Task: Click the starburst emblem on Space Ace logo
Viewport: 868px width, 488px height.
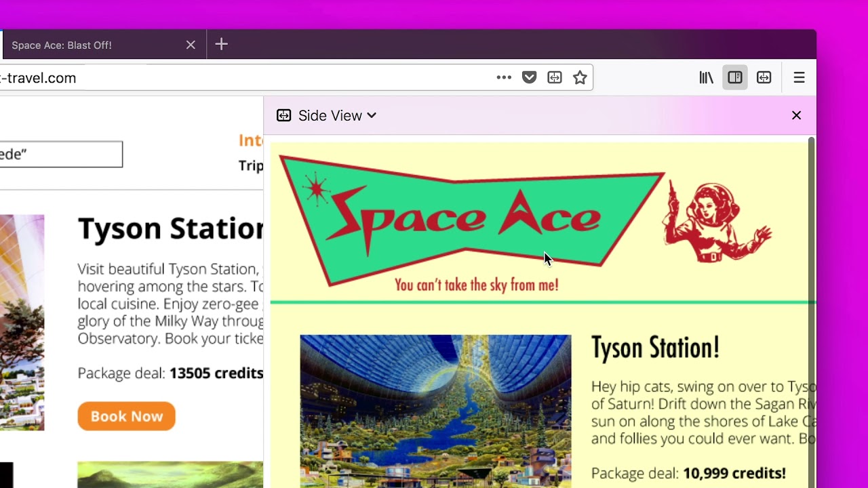Action: [315, 189]
